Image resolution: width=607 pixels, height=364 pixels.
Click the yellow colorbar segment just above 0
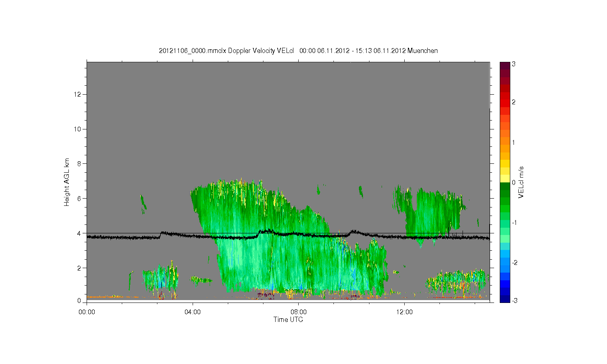click(x=505, y=179)
